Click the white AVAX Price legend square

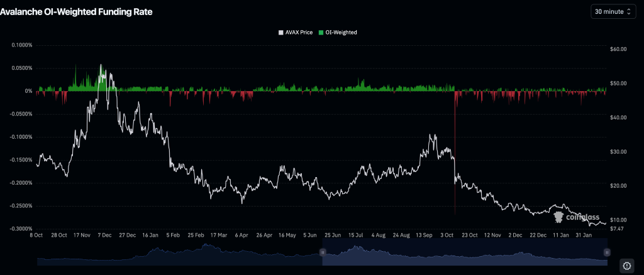pyautogui.click(x=280, y=32)
